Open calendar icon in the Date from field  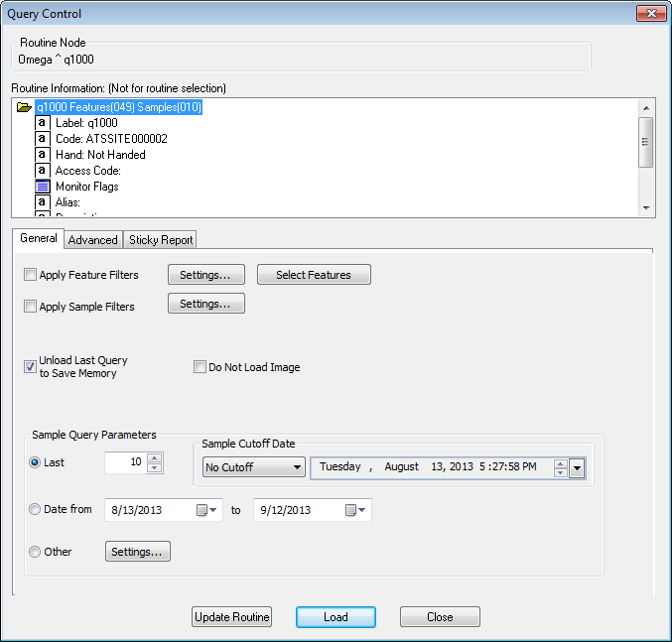(206, 510)
